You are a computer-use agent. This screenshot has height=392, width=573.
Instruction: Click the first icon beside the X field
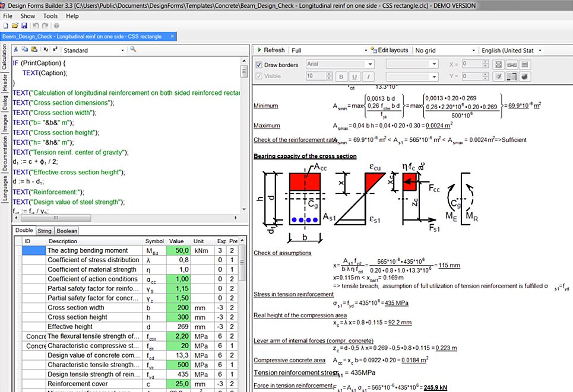click(498, 65)
